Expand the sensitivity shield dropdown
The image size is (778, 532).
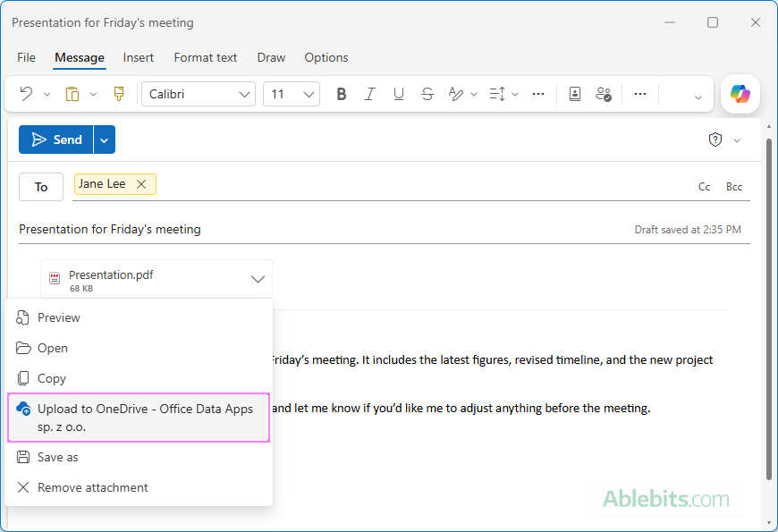(x=737, y=141)
